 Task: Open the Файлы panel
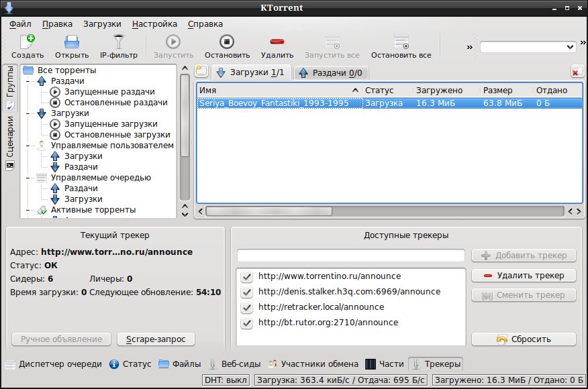pyautogui.click(x=180, y=364)
